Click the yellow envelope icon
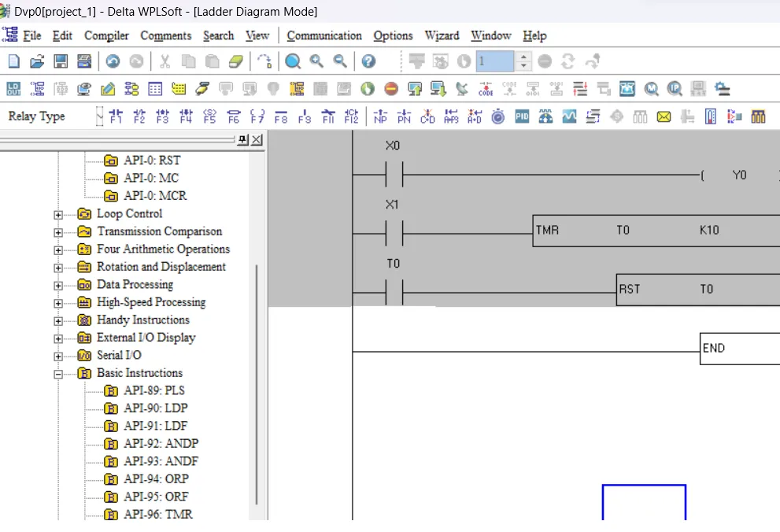Screen dimensions: 780x532 pos(664,116)
